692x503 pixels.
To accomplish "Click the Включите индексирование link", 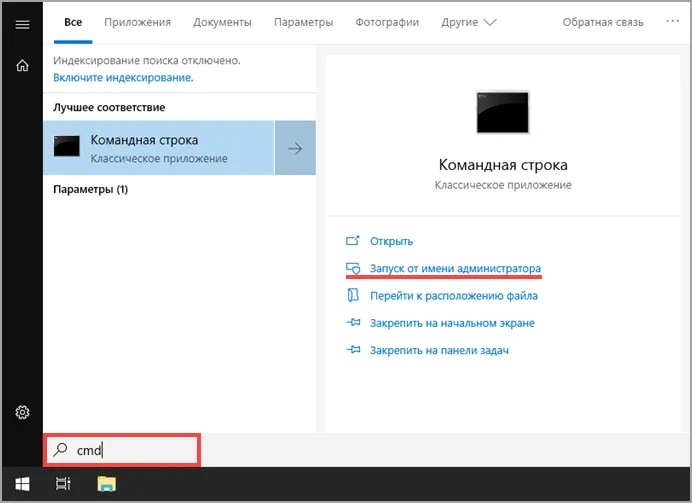I will tap(123, 78).
